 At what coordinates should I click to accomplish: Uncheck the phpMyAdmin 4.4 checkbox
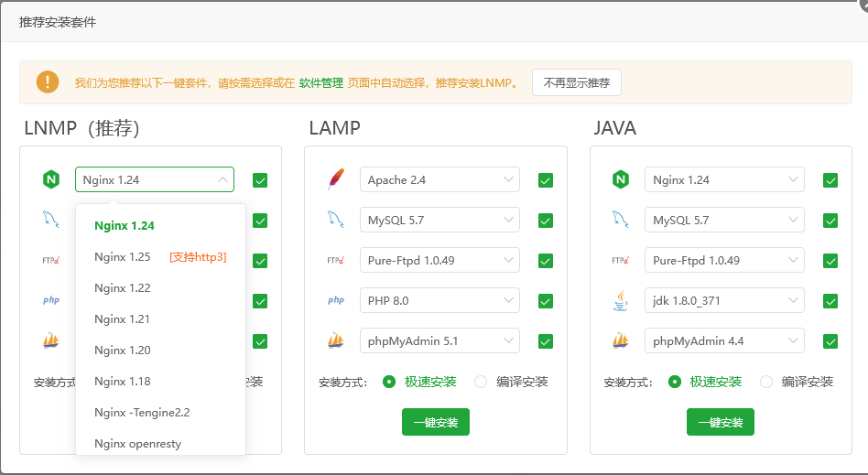(x=830, y=341)
